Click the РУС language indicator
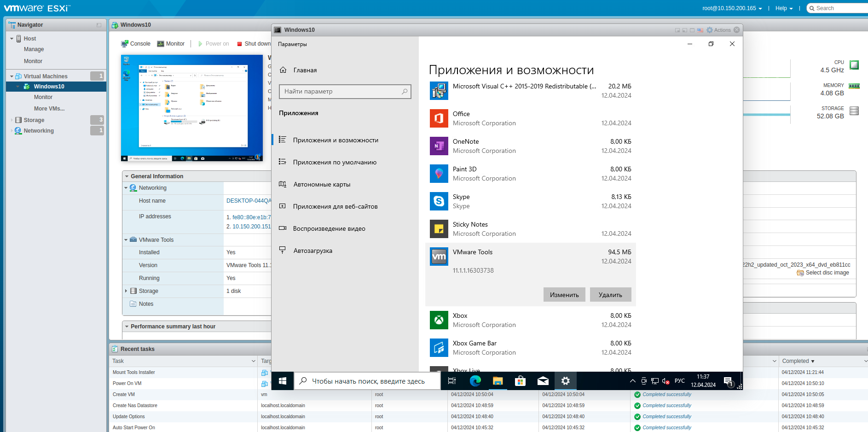This screenshot has width=868, height=432. point(679,381)
